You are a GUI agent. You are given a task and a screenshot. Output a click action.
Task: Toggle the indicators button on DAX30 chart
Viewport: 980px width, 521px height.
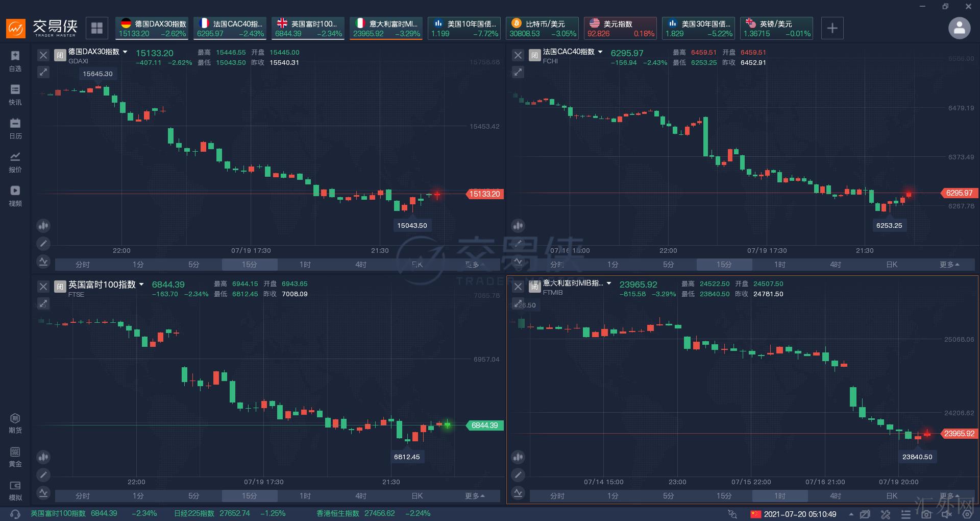43,262
